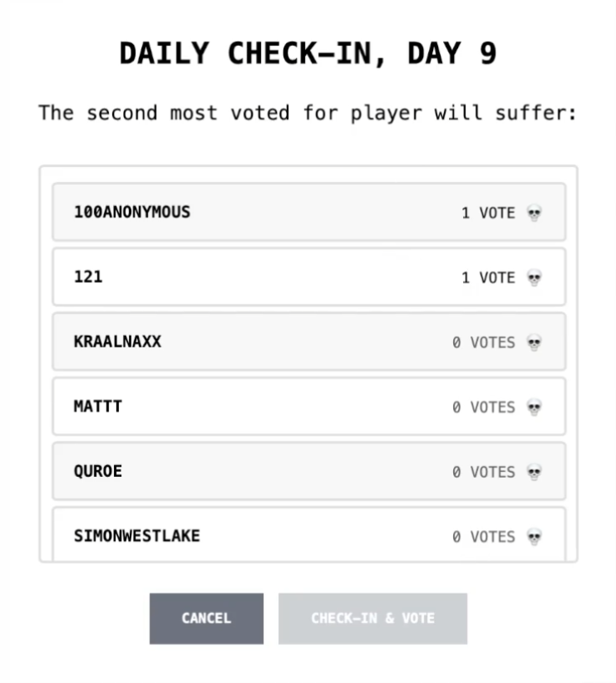The width and height of the screenshot is (616, 683).
Task: Click the 0 VOTES count for KRAALNAXX
Action: 484,342
